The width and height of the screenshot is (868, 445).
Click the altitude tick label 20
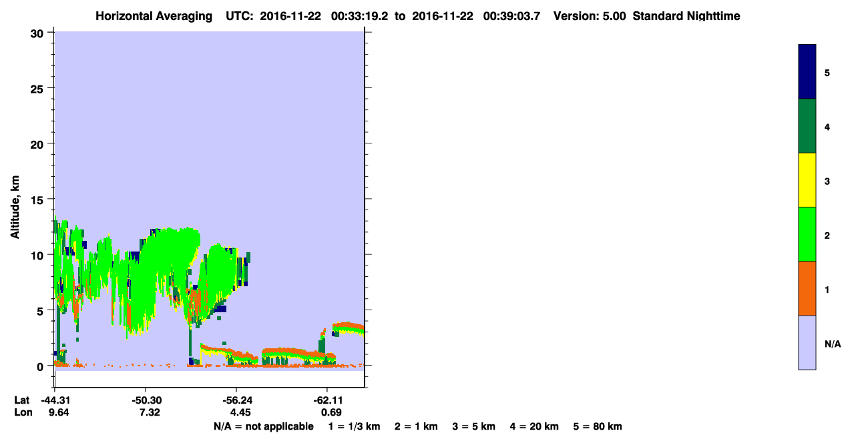coord(39,144)
